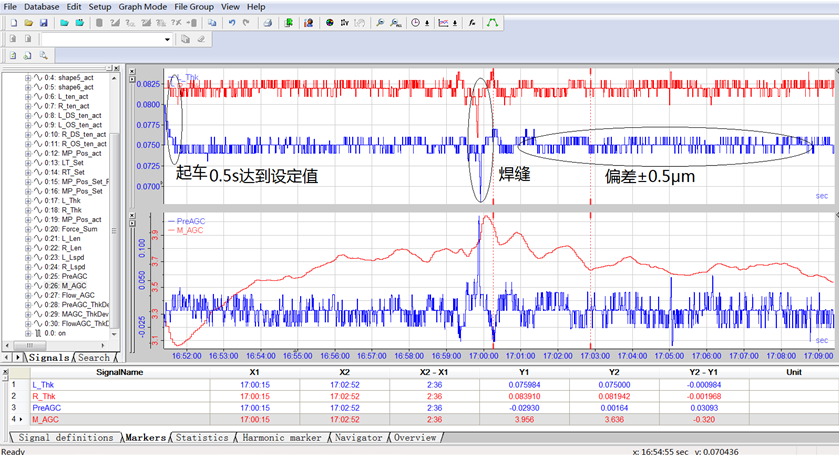
Task: Select the PreAGC signal in tree
Action: pyautogui.click(x=76, y=276)
